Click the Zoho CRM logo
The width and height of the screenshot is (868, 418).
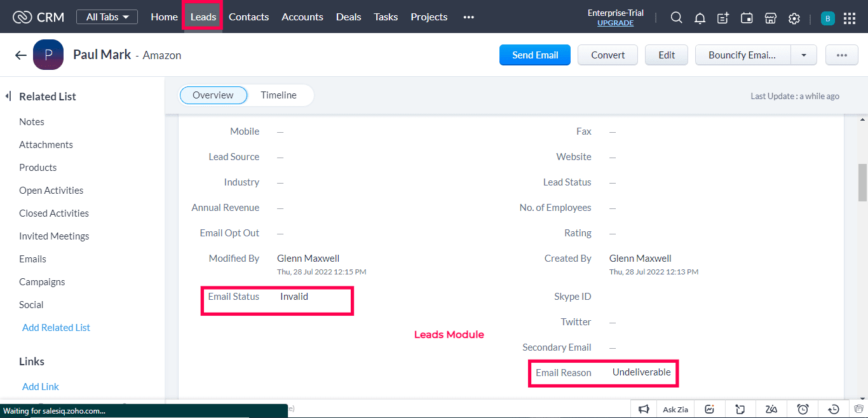pos(38,17)
